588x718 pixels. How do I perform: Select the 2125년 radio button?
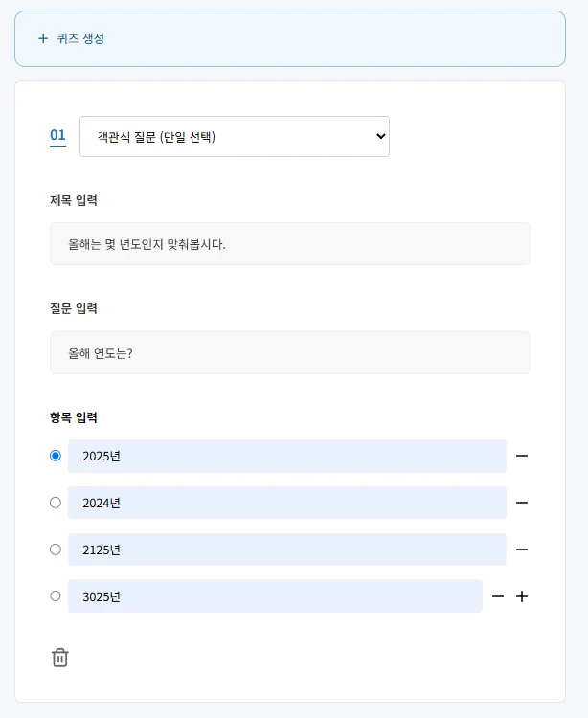point(56,550)
